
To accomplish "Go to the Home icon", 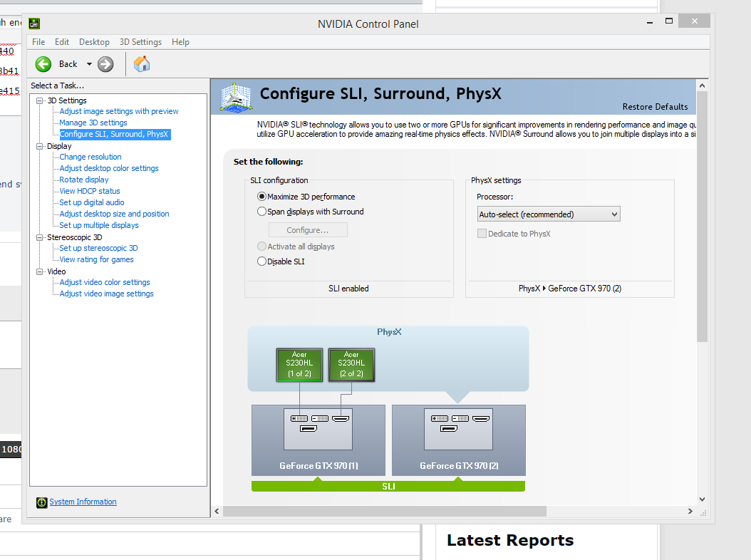I will click(142, 64).
